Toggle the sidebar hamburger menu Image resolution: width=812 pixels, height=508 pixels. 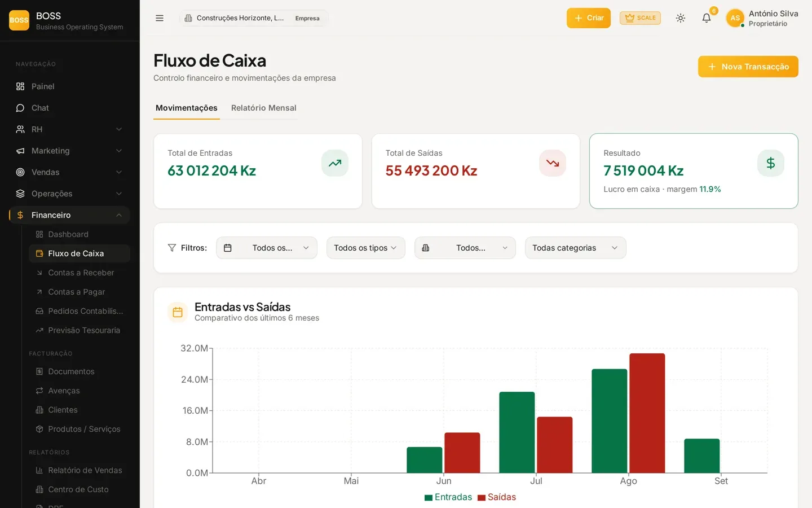point(160,18)
